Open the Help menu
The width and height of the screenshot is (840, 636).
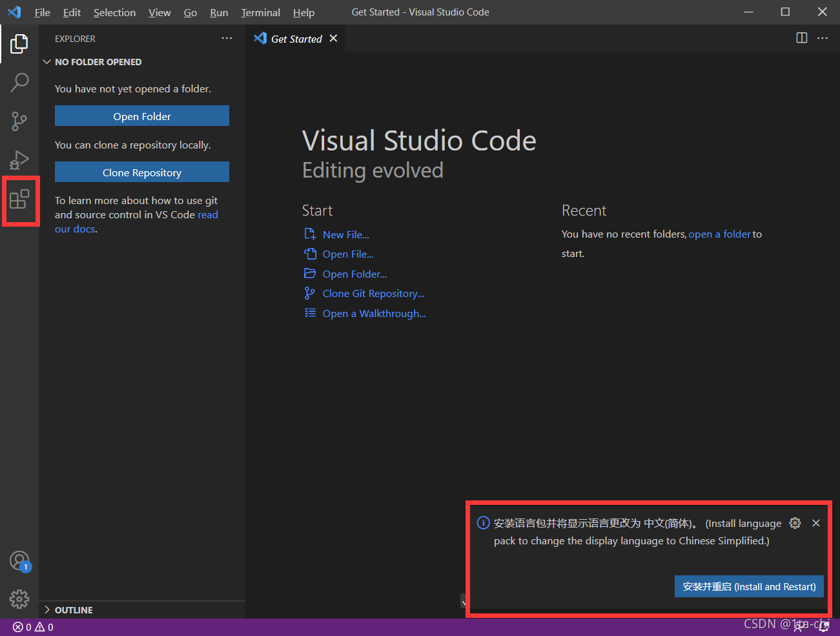(303, 12)
